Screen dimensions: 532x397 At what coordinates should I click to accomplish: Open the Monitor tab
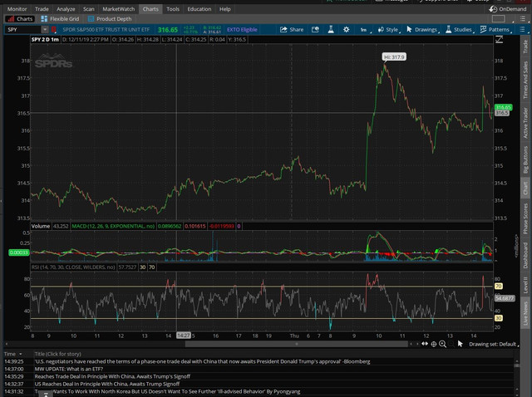[17, 9]
